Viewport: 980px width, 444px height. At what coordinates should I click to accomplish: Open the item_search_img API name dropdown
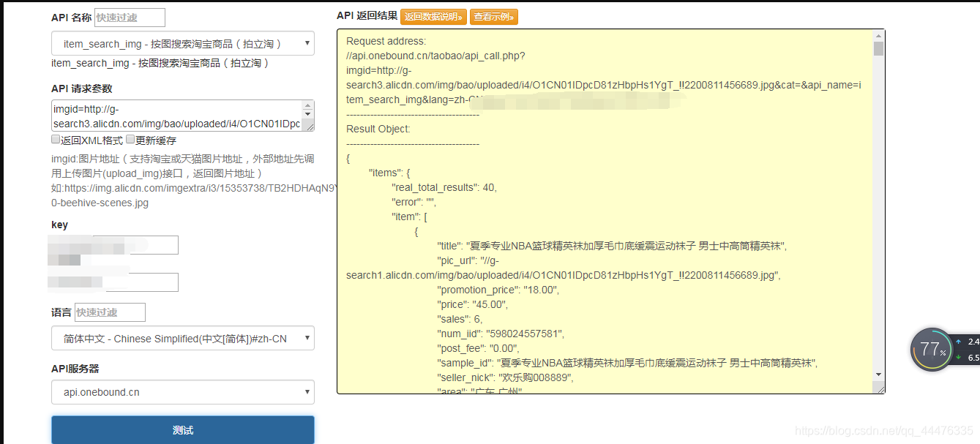(x=183, y=44)
